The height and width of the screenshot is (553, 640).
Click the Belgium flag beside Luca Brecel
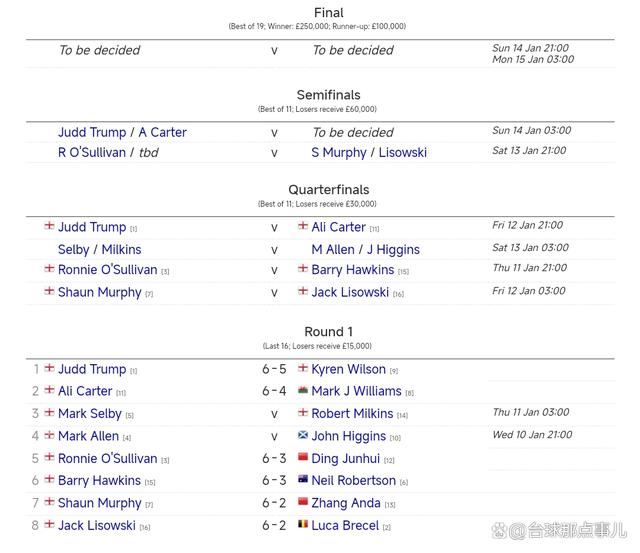(x=303, y=524)
